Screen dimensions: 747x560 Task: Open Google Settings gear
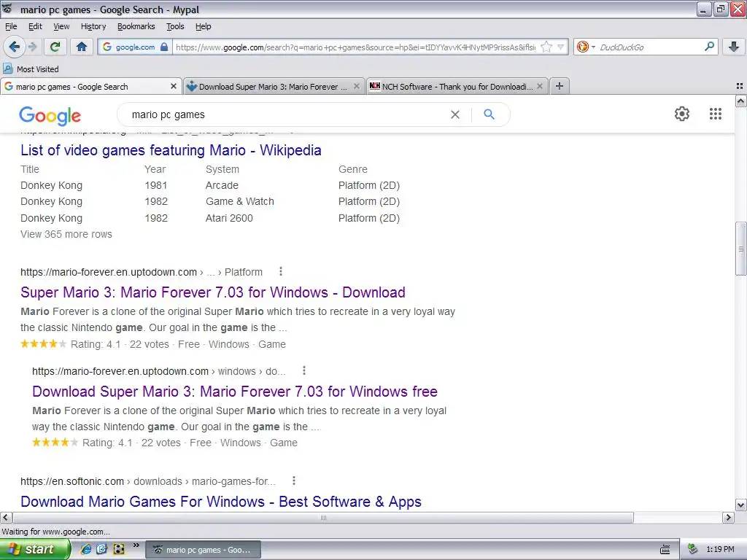pyautogui.click(x=682, y=114)
